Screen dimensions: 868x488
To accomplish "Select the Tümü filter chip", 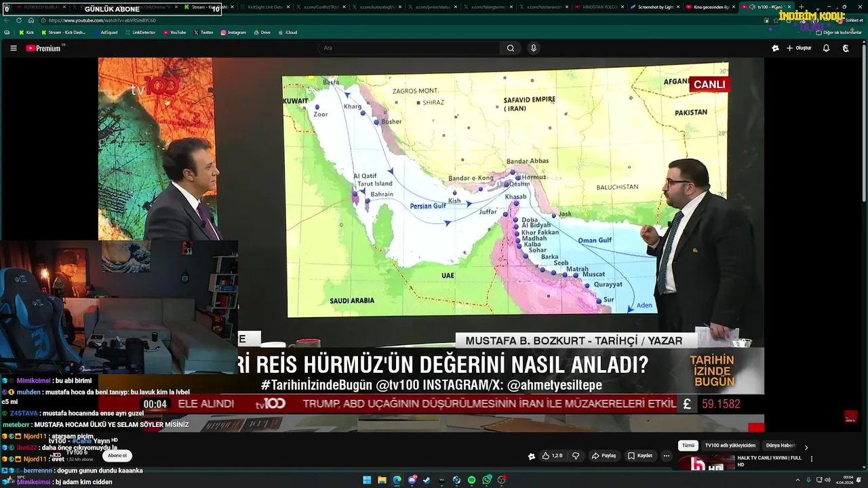I will point(688,445).
